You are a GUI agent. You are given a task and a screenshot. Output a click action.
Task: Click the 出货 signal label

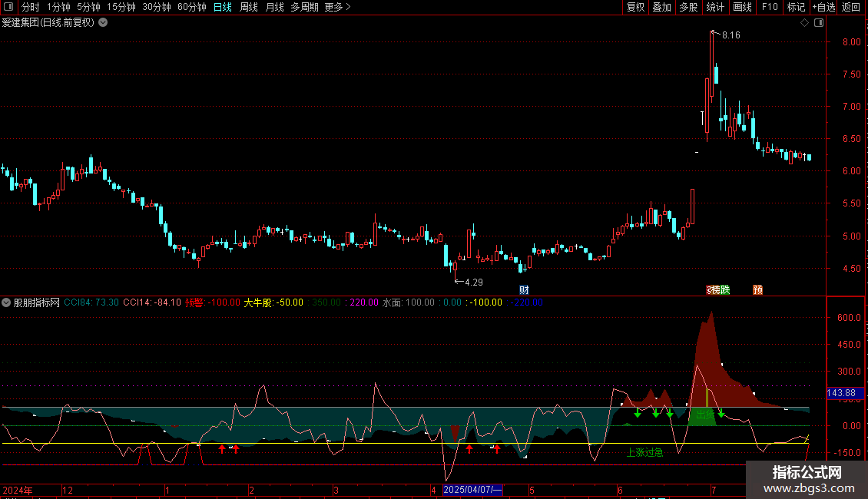tap(705, 415)
